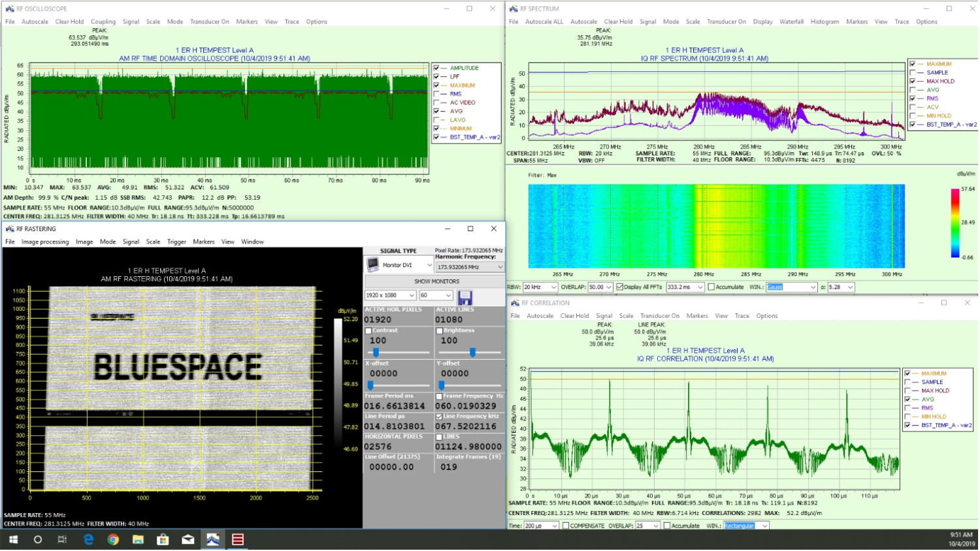Click the SHOW MONITORS button
The width and height of the screenshot is (980, 551).
pos(436,281)
